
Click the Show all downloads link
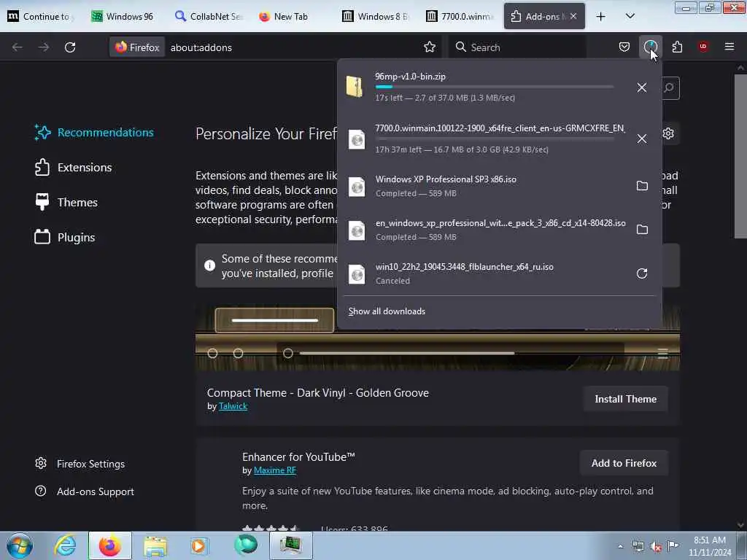click(x=387, y=311)
